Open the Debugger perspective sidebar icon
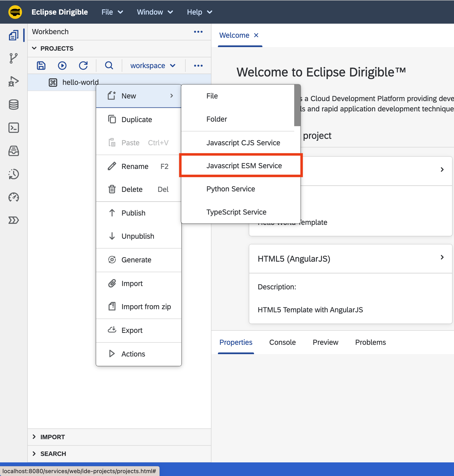 (x=14, y=81)
